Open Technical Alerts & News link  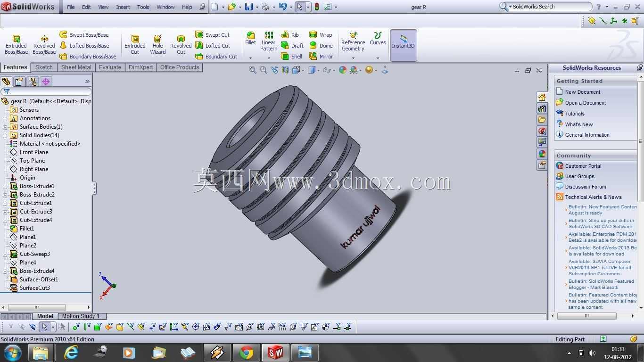[x=593, y=197]
